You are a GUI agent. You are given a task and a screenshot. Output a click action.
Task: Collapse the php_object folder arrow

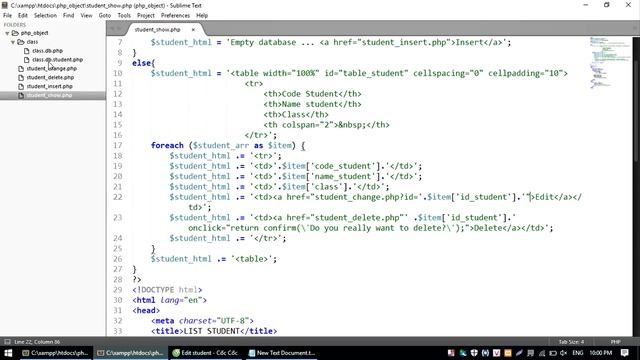click(7, 33)
